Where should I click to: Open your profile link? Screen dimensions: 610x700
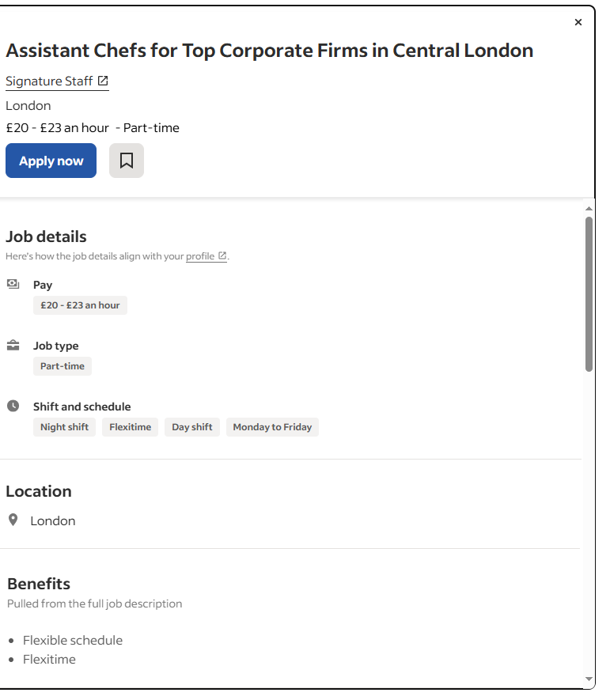click(200, 256)
